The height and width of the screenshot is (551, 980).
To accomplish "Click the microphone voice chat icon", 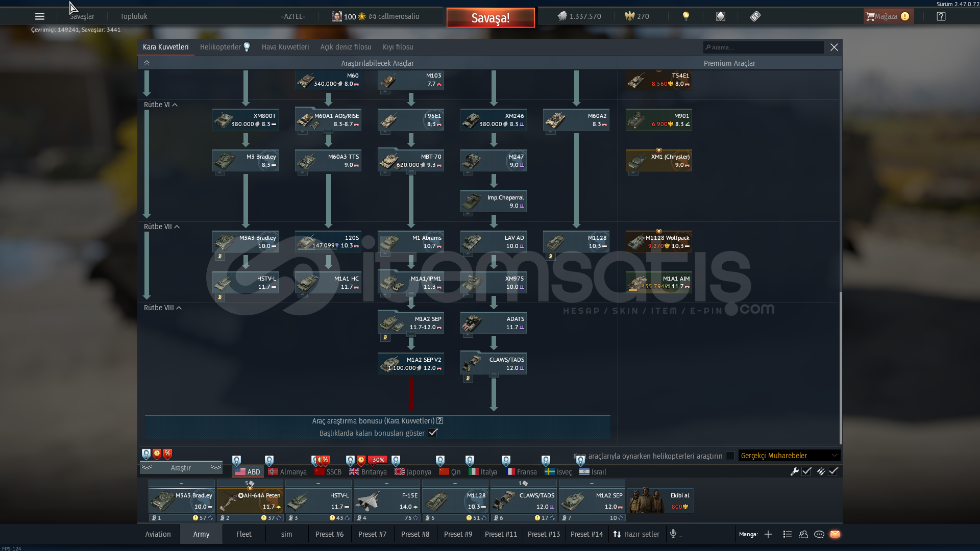I will point(673,534).
